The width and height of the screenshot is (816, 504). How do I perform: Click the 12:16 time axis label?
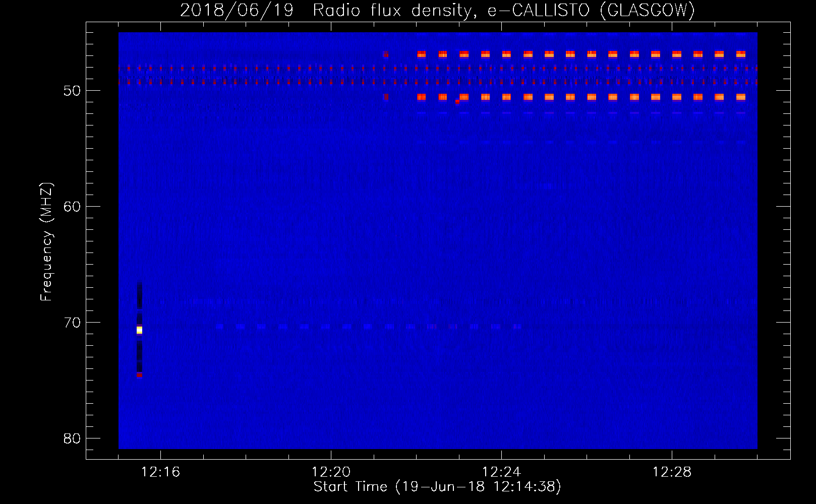pos(160,472)
